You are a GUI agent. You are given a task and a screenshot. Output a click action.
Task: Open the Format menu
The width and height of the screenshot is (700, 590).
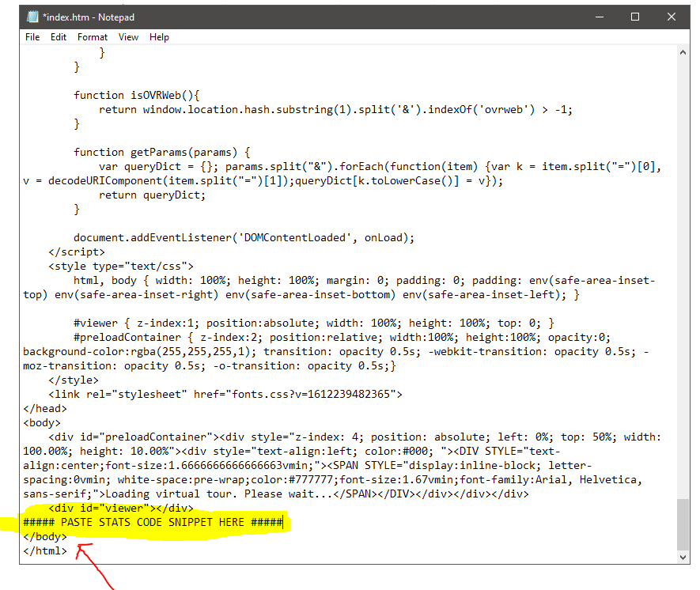[x=93, y=37]
